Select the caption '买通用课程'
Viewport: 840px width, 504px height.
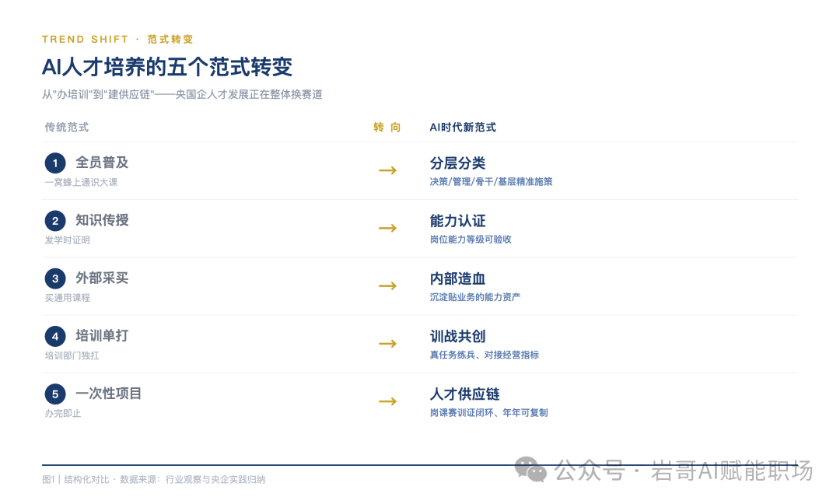coord(68,298)
